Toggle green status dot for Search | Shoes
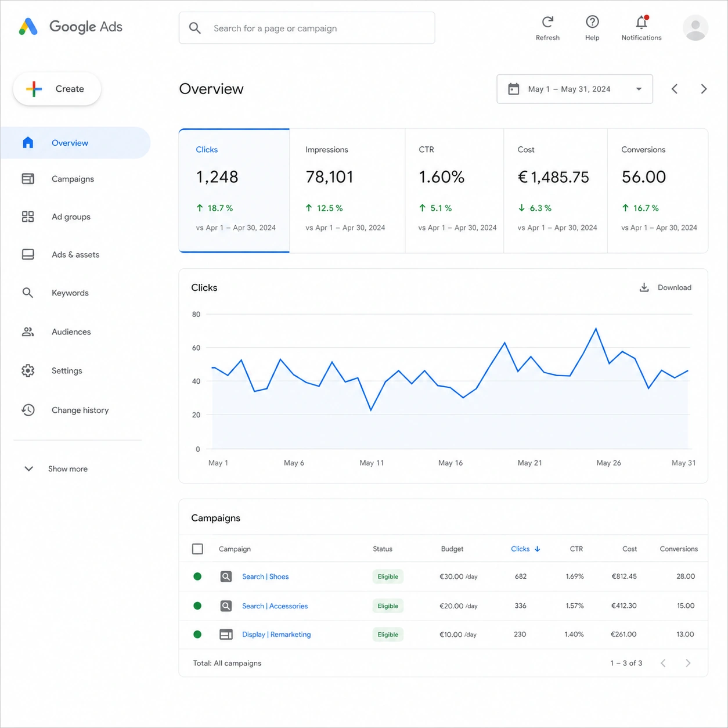 tap(197, 576)
